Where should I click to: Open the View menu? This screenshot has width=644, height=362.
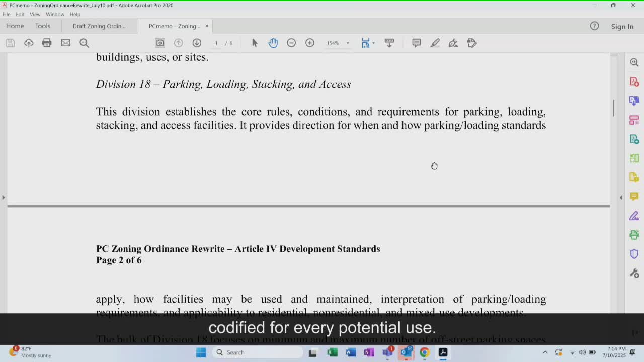coord(35,14)
